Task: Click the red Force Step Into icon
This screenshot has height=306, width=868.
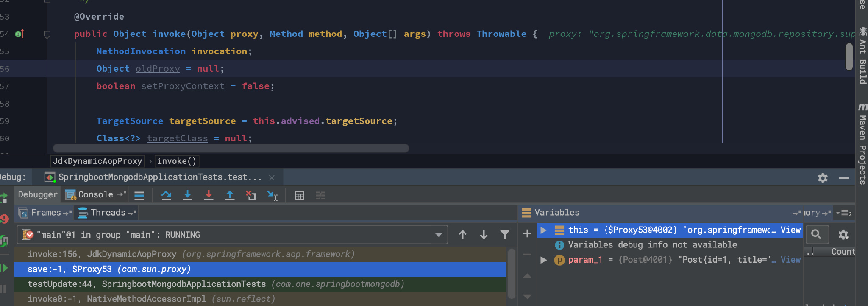Action: click(209, 195)
